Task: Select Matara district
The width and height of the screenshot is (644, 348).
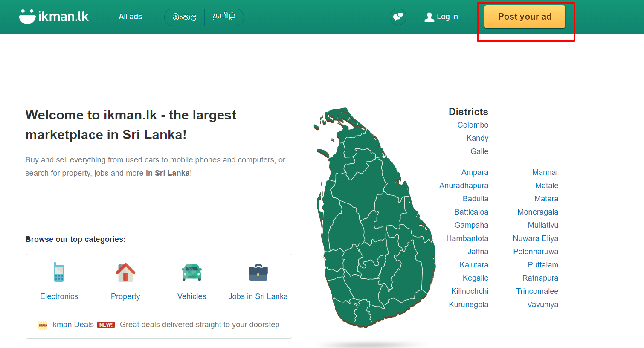Action: click(x=546, y=199)
